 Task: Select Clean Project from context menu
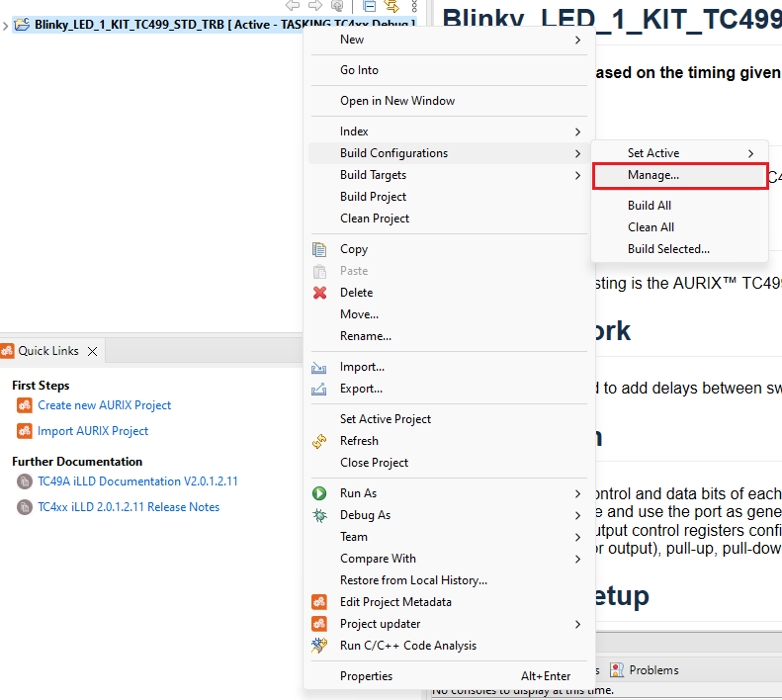point(449,219)
